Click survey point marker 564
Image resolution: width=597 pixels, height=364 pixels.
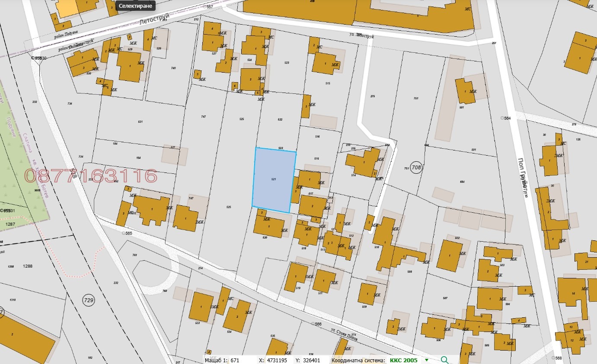[502, 118]
